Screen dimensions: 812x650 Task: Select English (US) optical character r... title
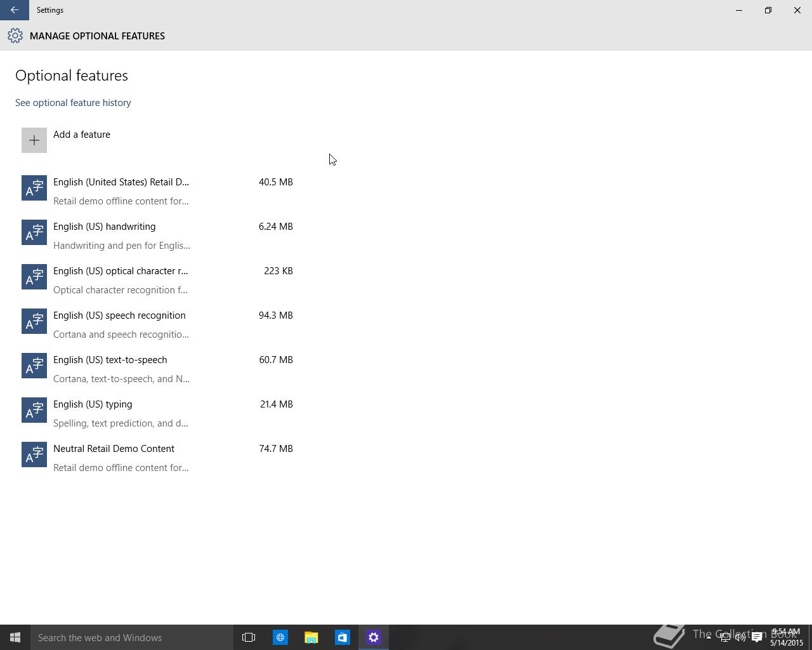pos(121,271)
